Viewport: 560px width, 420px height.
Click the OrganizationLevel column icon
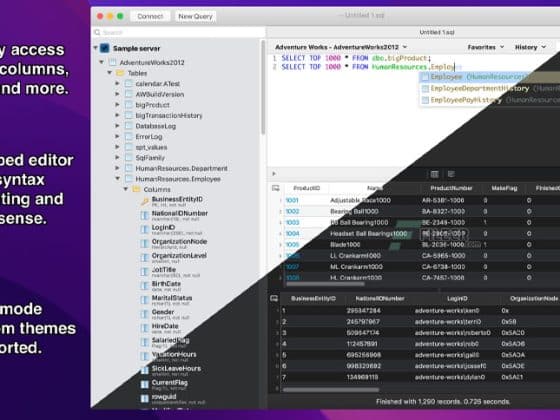[x=144, y=258]
